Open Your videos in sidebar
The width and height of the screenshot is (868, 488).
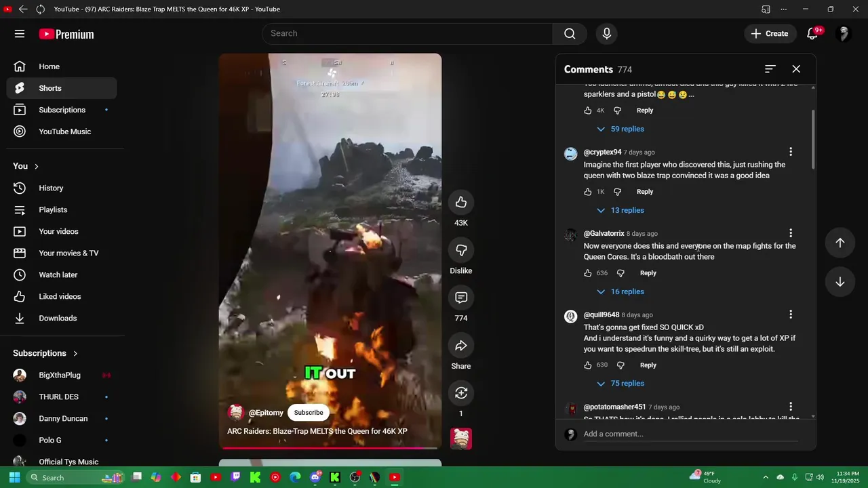click(62, 231)
